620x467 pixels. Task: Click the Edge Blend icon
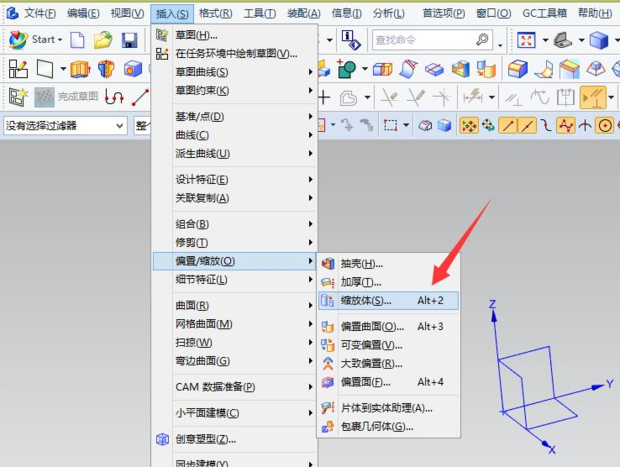pyautogui.click(x=517, y=69)
